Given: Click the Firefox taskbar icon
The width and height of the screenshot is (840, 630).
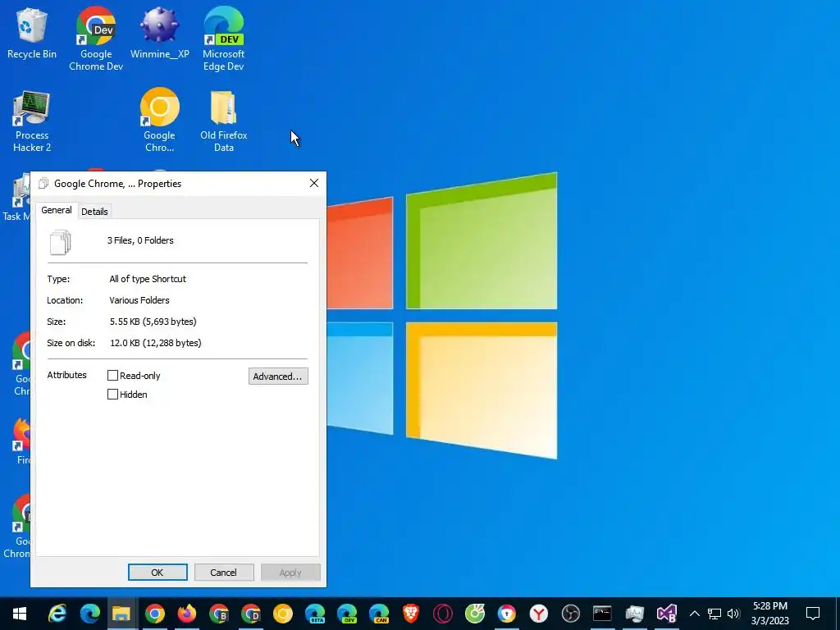Looking at the screenshot, I should coord(186,614).
